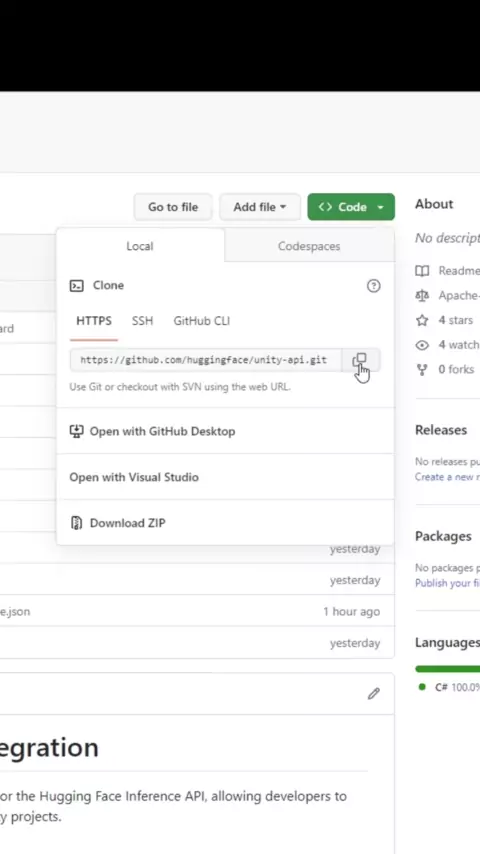This screenshot has width=480, height=854.
Task: Open the 4 stars link
Action: (455, 320)
